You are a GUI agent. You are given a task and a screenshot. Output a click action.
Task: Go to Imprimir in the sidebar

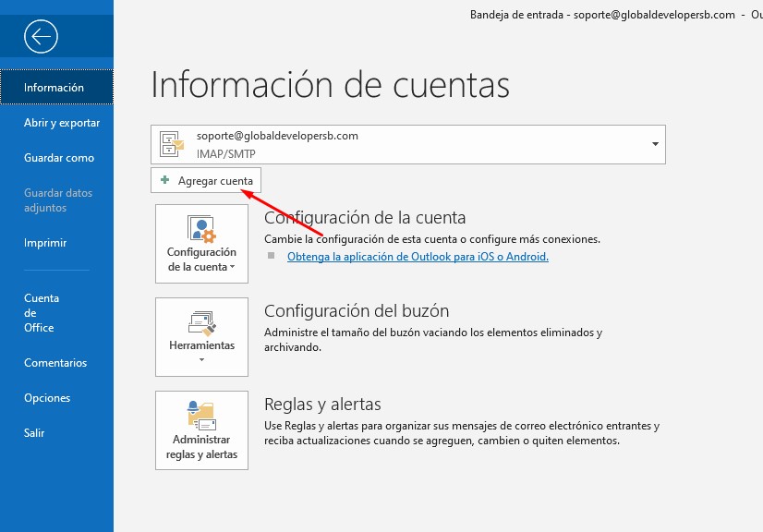pos(45,243)
